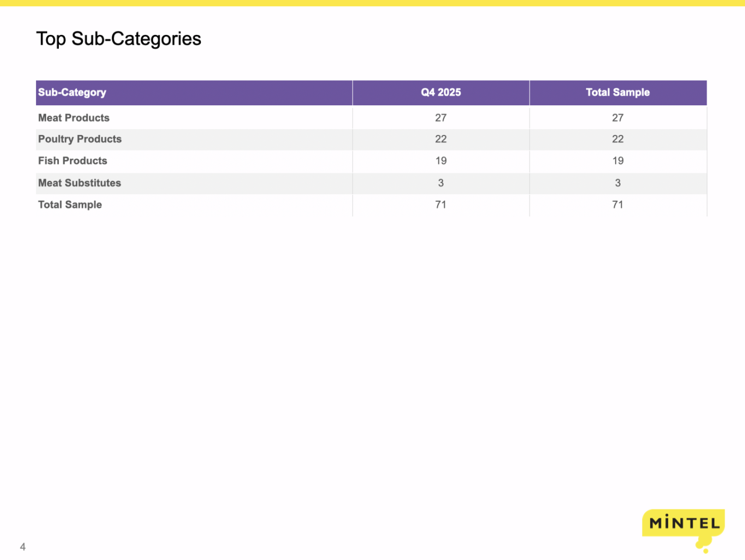Select the Sub-Category column header
This screenshot has width=745, height=560.
tap(72, 92)
